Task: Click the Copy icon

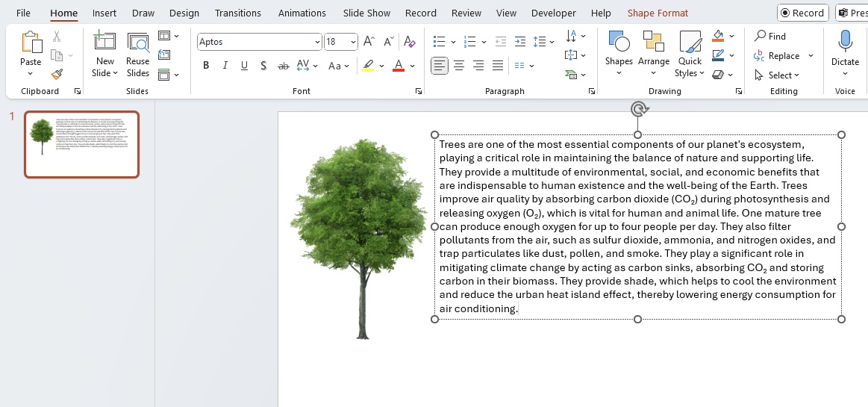Action: tap(57, 55)
